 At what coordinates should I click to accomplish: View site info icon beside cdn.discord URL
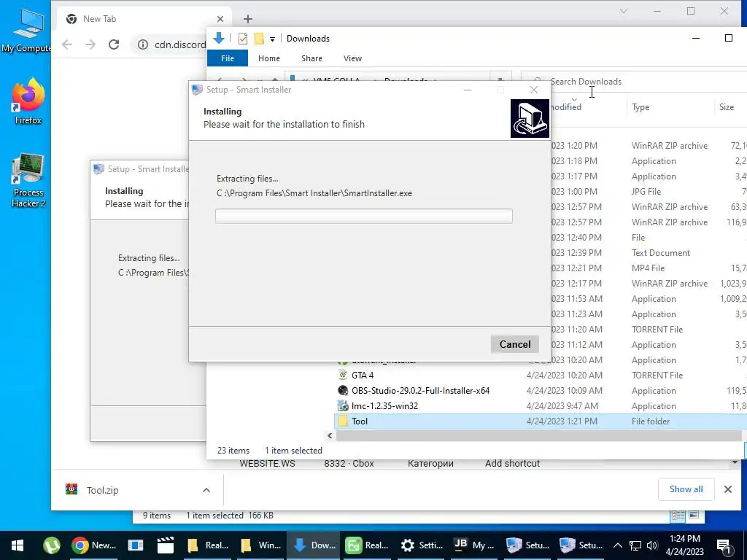click(x=142, y=44)
